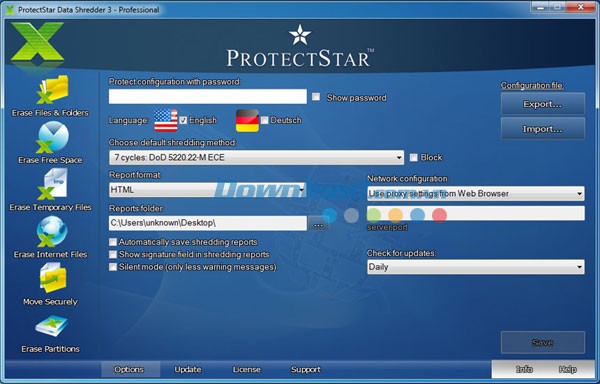The height and width of the screenshot is (384, 600).
Task: Expand the Network configuration proxy dropdown
Action: [476, 194]
